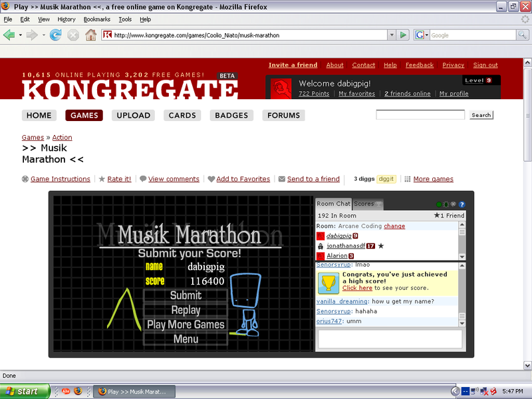This screenshot has height=399, width=532.
Task: Open the Bookmarks menu
Action: click(96, 19)
